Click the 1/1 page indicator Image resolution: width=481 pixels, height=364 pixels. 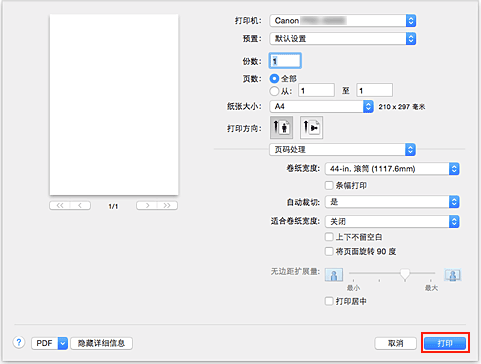click(x=113, y=206)
